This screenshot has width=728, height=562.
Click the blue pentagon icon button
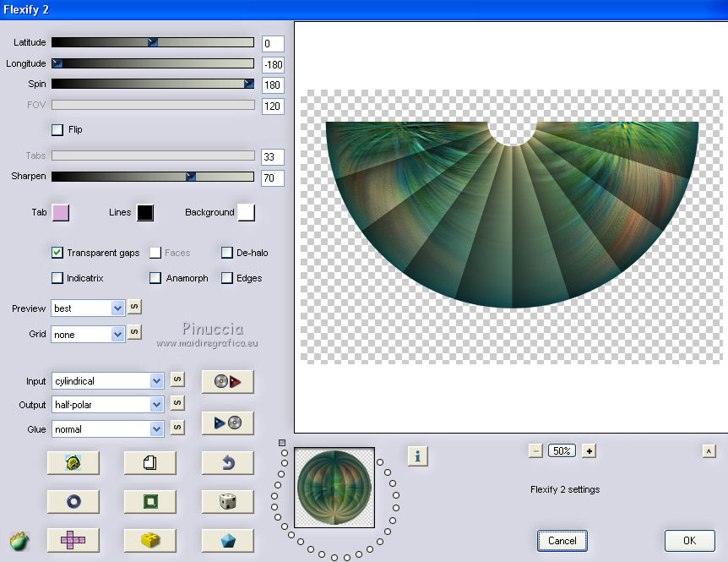point(227,540)
